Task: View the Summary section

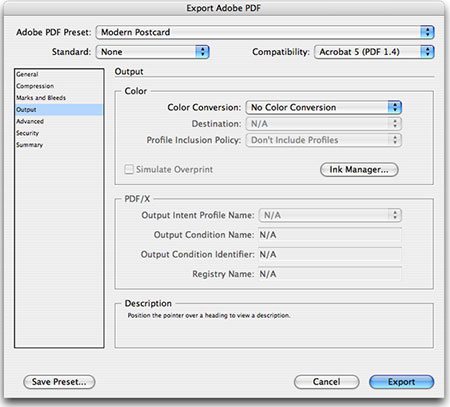Action: coord(30,145)
